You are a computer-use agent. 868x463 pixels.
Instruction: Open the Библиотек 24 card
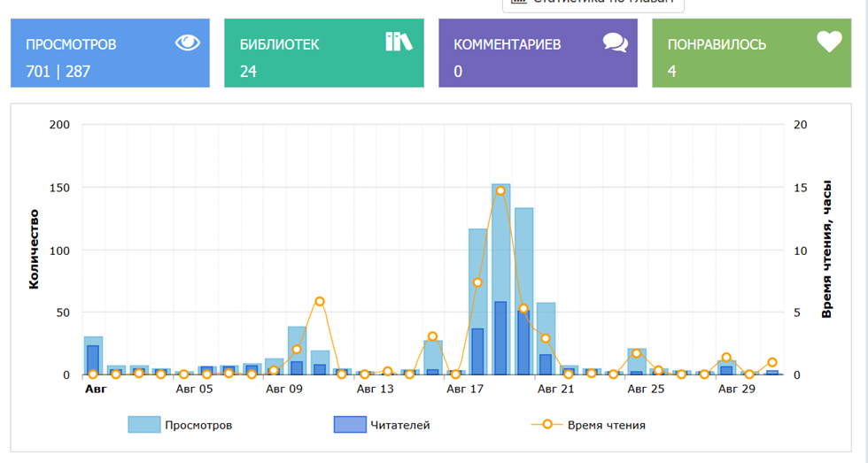(324, 53)
